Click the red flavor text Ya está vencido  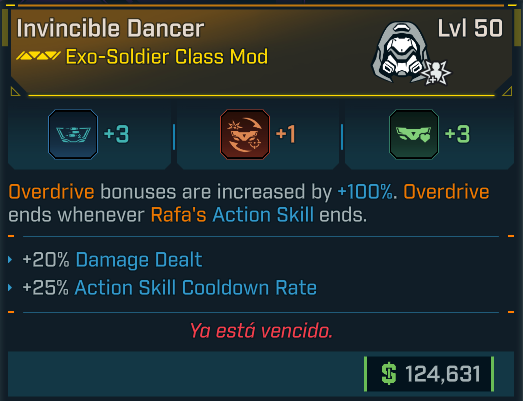point(261,331)
